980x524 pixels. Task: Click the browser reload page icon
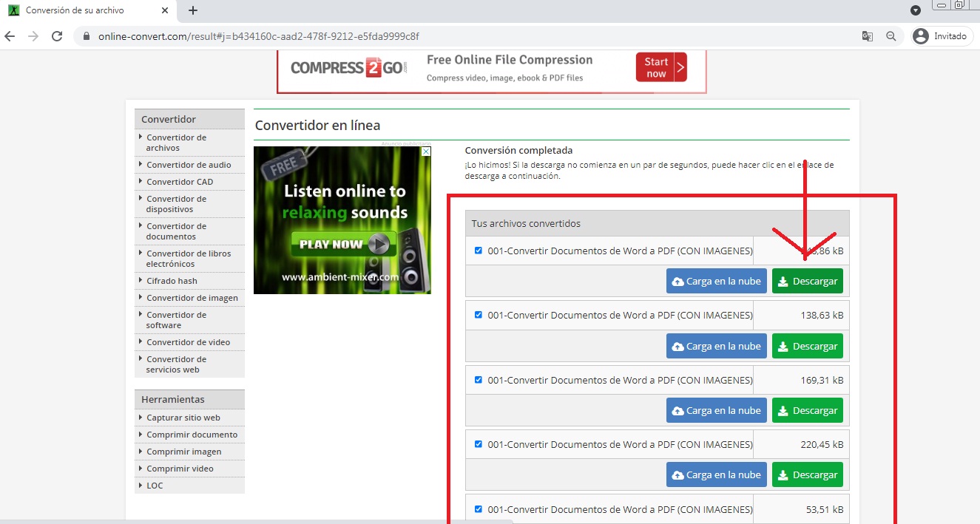click(57, 36)
